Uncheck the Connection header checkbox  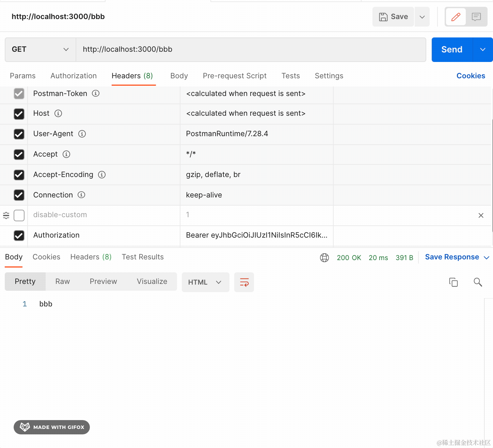tap(19, 195)
